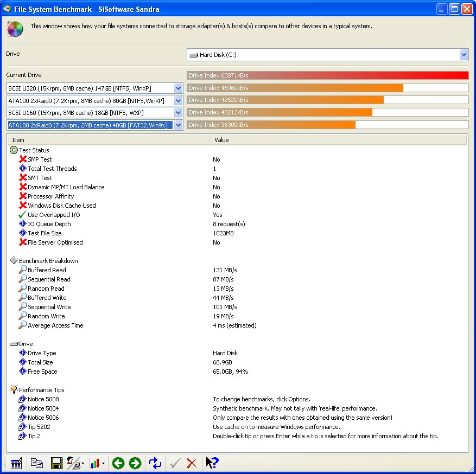The height and width of the screenshot is (474, 476).
Task: Go back with the green left arrow
Action: (118, 463)
